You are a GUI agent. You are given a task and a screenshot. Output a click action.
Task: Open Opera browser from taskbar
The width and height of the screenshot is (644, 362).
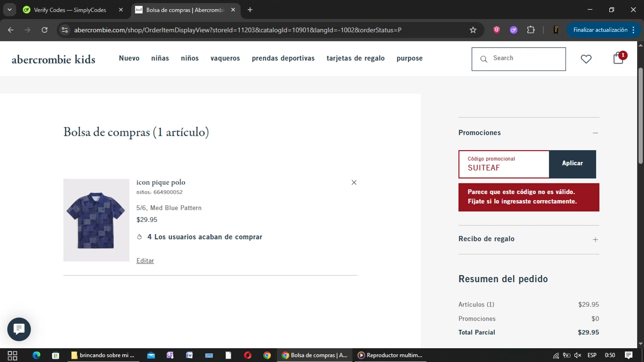pyautogui.click(x=248, y=355)
